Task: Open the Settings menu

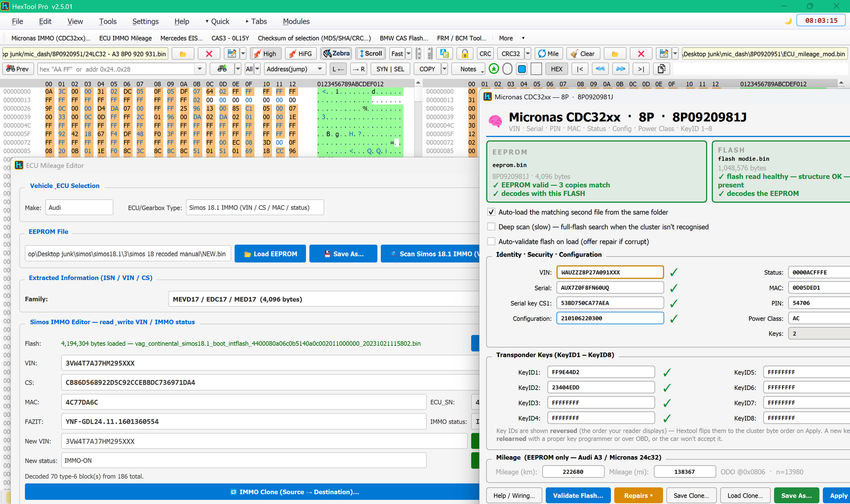Action: [x=146, y=21]
